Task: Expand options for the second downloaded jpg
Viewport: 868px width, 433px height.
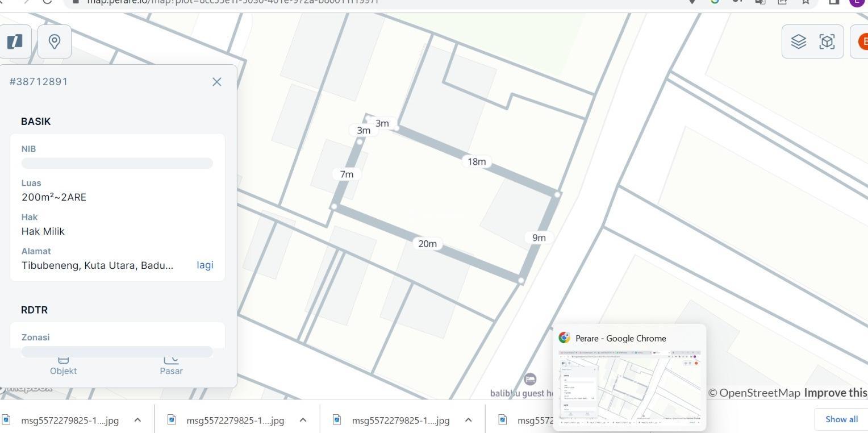Action: (303, 420)
